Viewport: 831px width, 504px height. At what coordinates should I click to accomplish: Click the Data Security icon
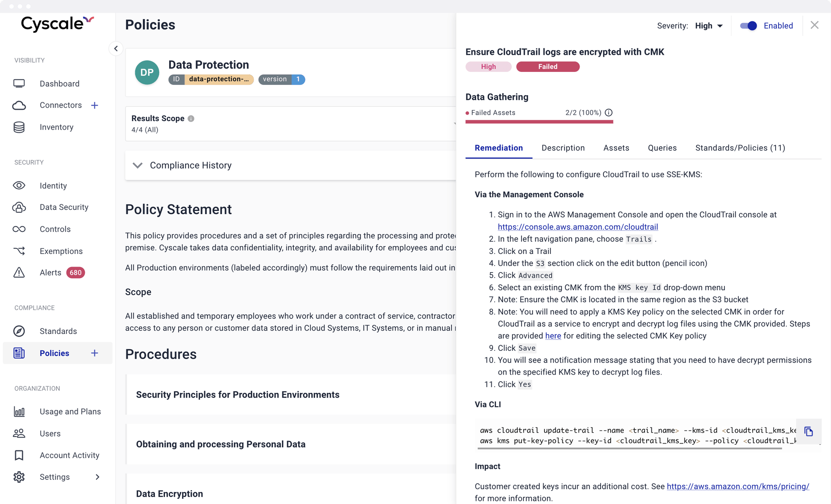(x=19, y=207)
